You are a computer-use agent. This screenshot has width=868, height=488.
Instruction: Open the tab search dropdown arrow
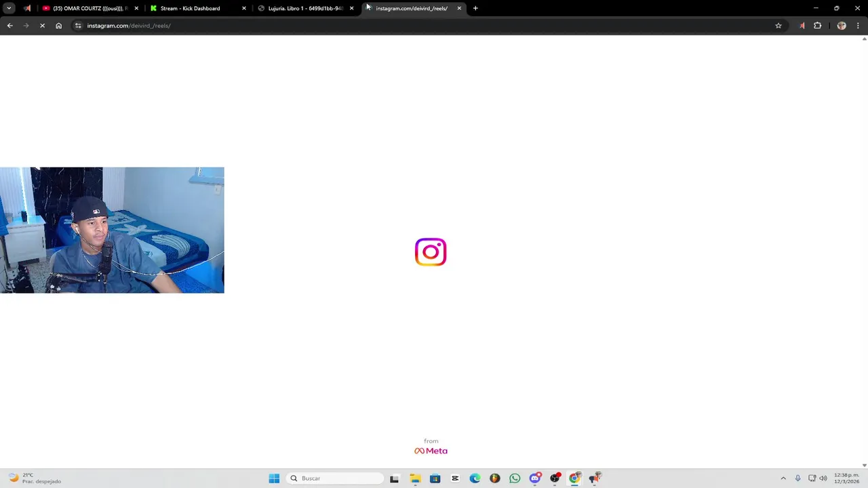[x=9, y=8]
